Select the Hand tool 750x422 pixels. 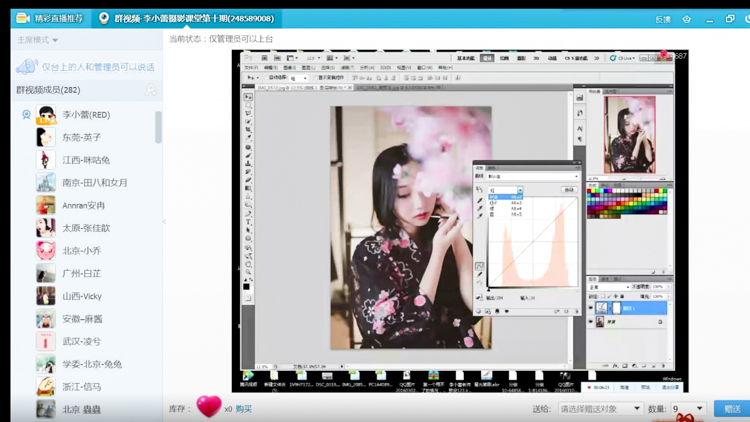[248, 264]
